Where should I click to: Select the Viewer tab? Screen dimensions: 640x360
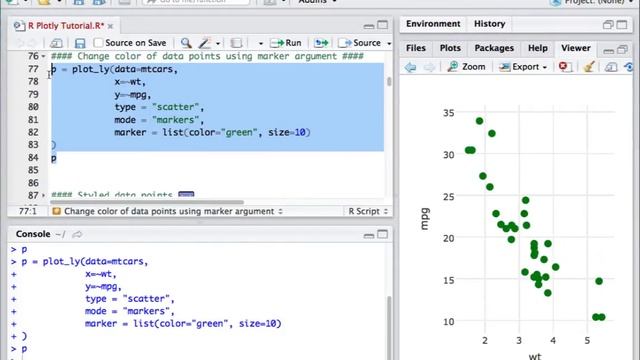pos(576,48)
